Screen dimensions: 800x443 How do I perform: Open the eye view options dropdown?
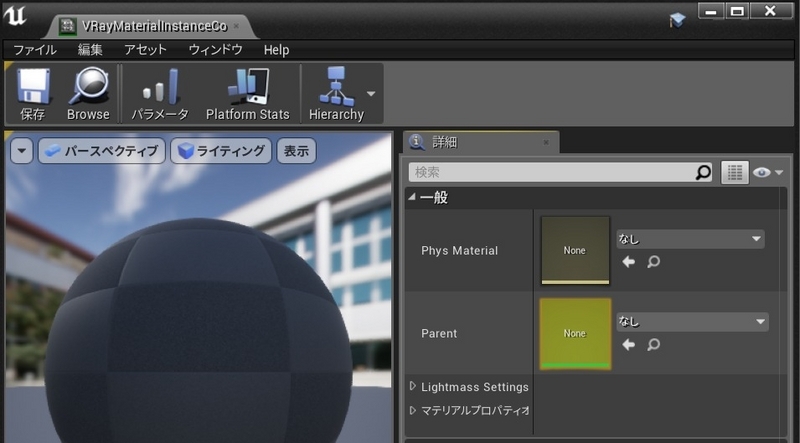pyautogui.click(x=768, y=173)
